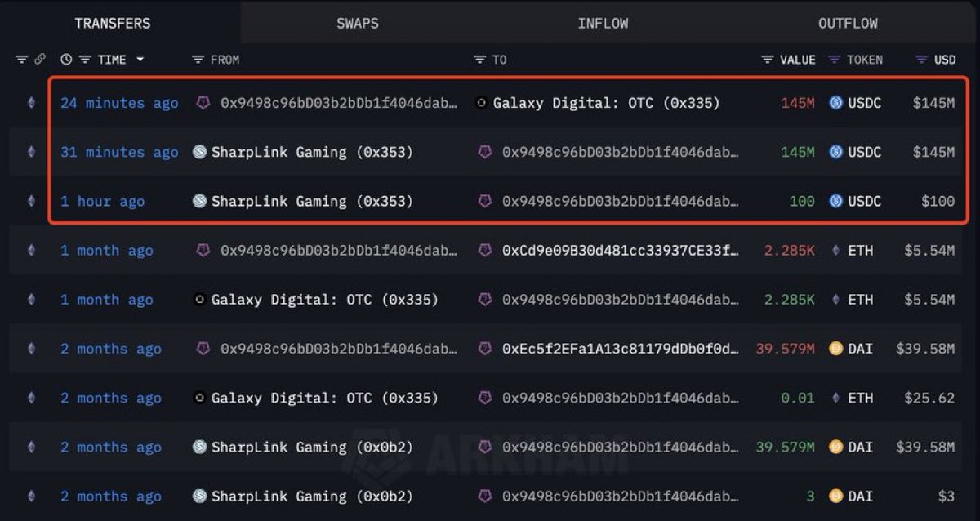
Task: Click DAI token icon in $3 row
Action: pyautogui.click(x=835, y=496)
